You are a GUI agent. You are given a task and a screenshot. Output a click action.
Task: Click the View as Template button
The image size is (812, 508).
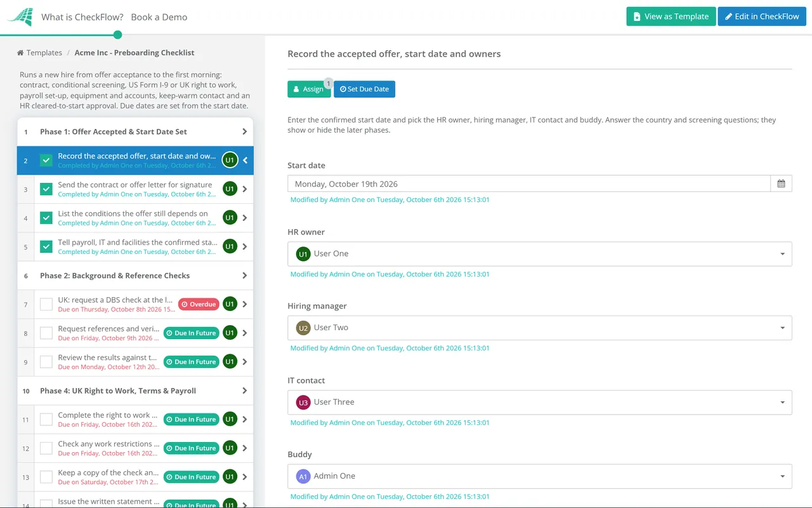671,17
